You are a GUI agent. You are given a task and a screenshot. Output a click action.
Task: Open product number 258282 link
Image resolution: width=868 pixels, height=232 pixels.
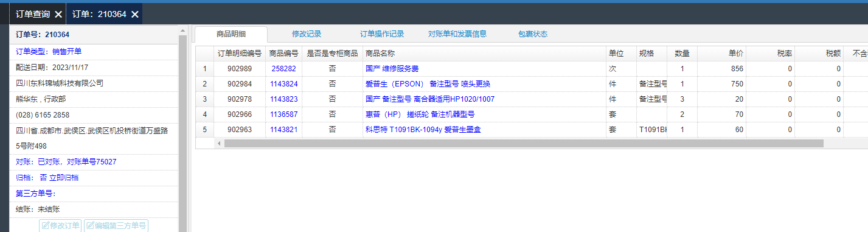[x=283, y=69]
